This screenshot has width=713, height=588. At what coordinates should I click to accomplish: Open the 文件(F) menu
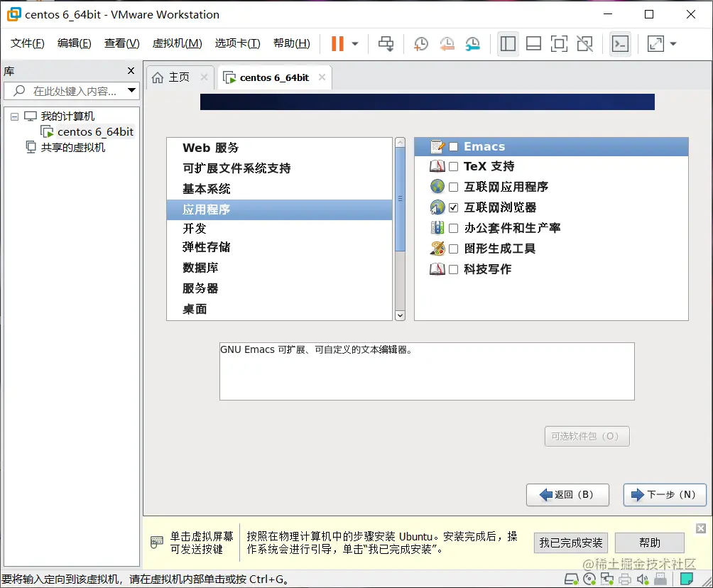[x=27, y=43]
